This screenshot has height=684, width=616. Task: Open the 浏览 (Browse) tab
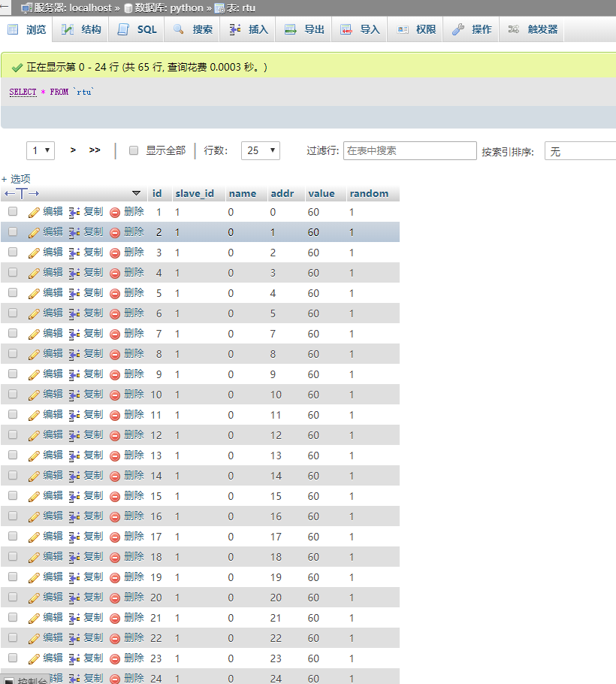(x=26, y=29)
